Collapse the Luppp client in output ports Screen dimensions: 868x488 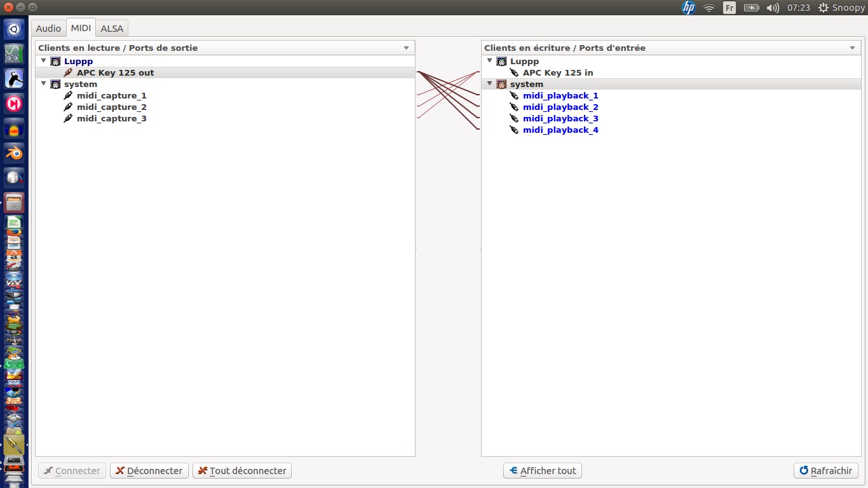(43, 61)
